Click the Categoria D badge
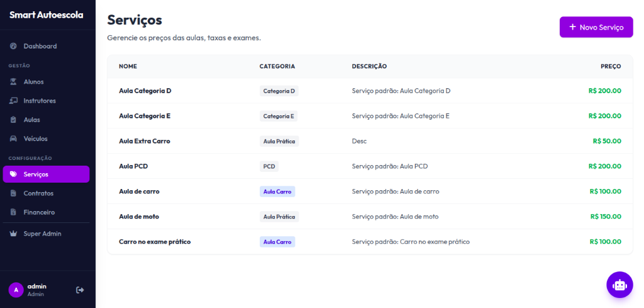644x308 pixels. click(279, 91)
